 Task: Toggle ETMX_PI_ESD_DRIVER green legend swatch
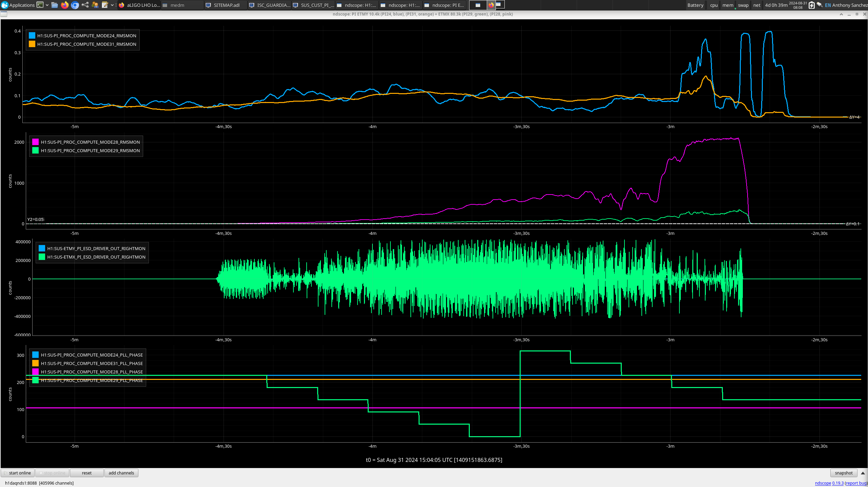coord(42,257)
